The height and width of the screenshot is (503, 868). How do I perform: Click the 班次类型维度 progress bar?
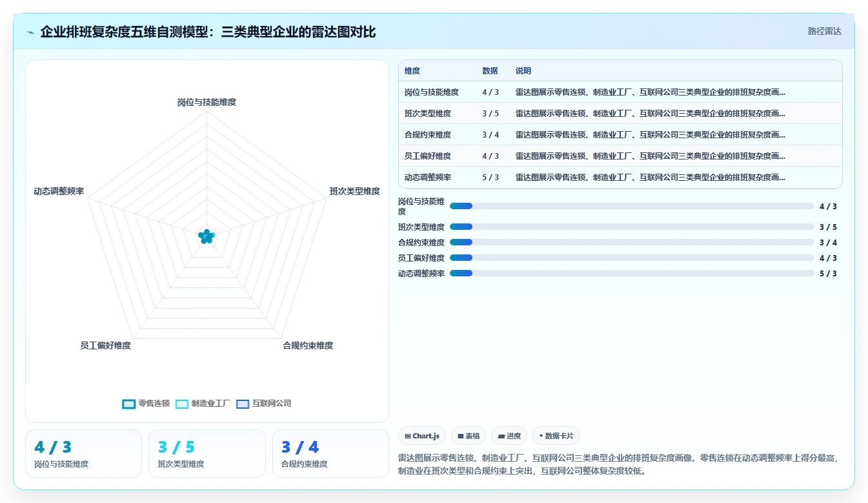pyautogui.click(x=632, y=227)
